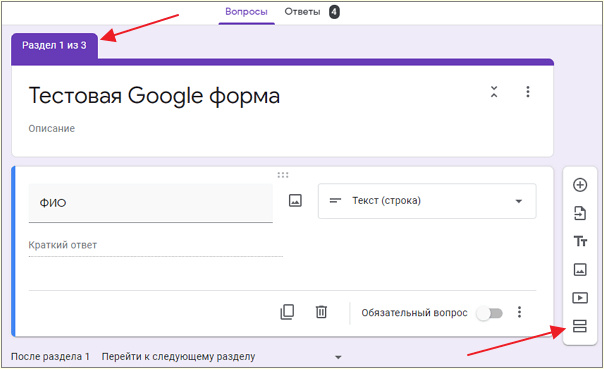Click the ФИО question title field
604x369 pixels.
151,203
